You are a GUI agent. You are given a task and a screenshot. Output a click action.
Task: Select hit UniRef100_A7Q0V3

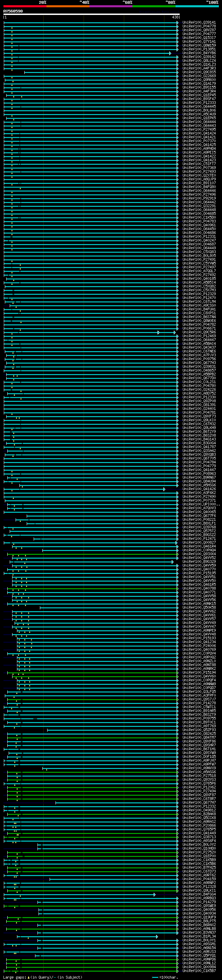tap(199, 508)
